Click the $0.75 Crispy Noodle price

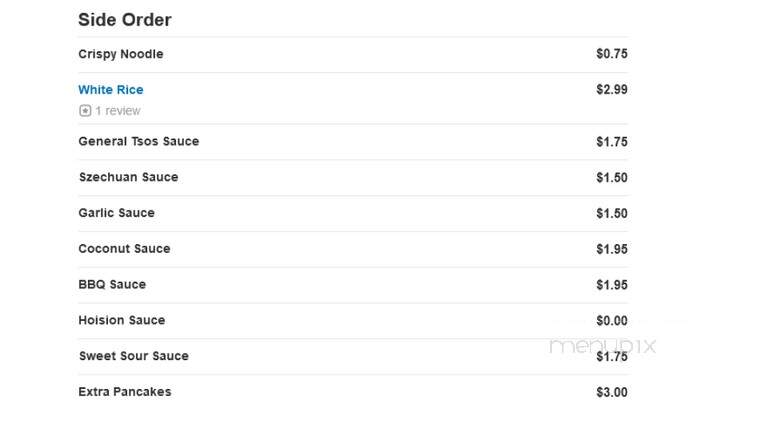coord(612,54)
